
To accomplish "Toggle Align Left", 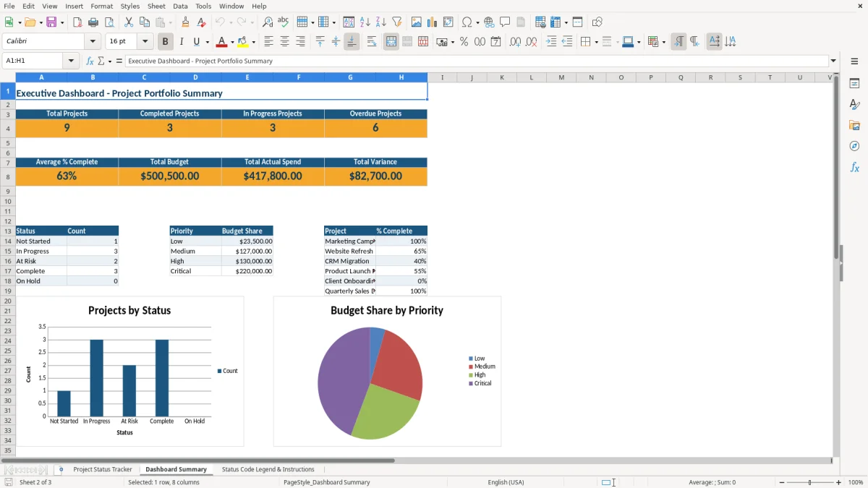I will point(269,42).
